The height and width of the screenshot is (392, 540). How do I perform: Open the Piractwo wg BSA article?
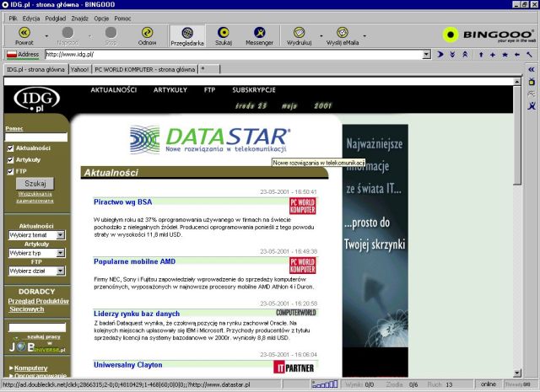[123, 202]
